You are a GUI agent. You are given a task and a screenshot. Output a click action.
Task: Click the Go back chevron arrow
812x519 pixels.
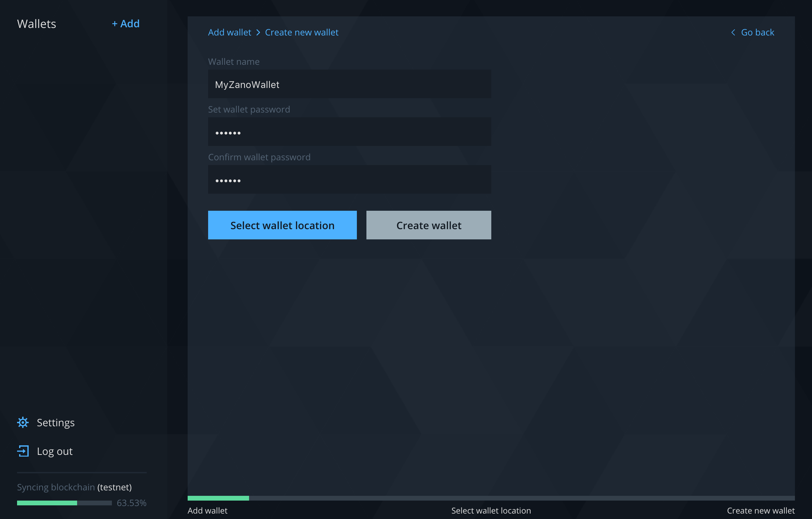click(733, 32)
